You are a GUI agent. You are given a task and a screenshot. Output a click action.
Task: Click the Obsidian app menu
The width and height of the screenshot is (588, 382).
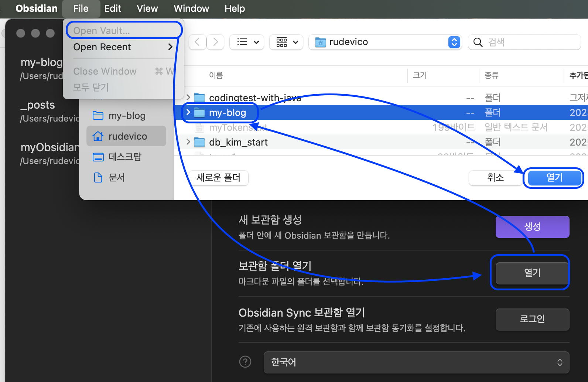37,8
